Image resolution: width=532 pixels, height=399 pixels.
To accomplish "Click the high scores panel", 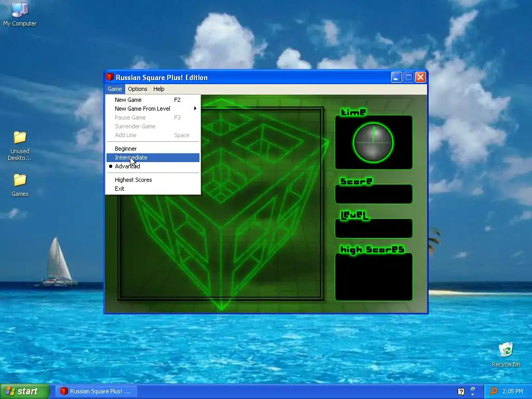I will (374, 277).
